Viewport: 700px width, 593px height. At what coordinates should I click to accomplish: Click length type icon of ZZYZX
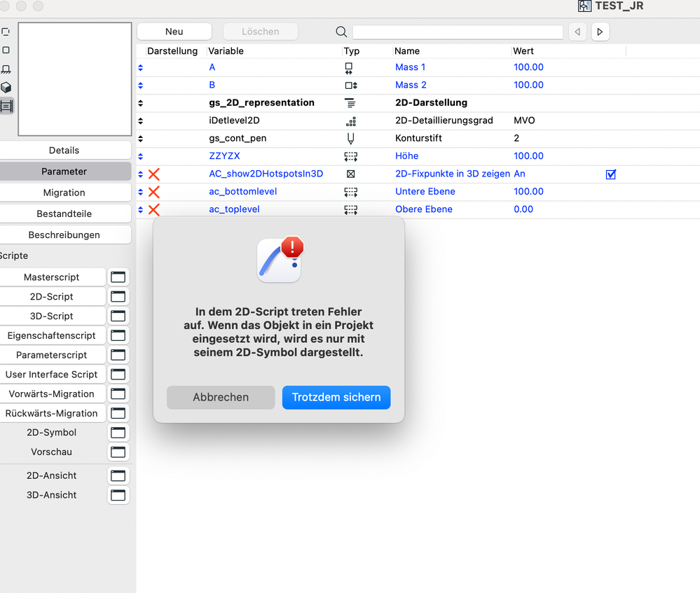tap(351, 157)
